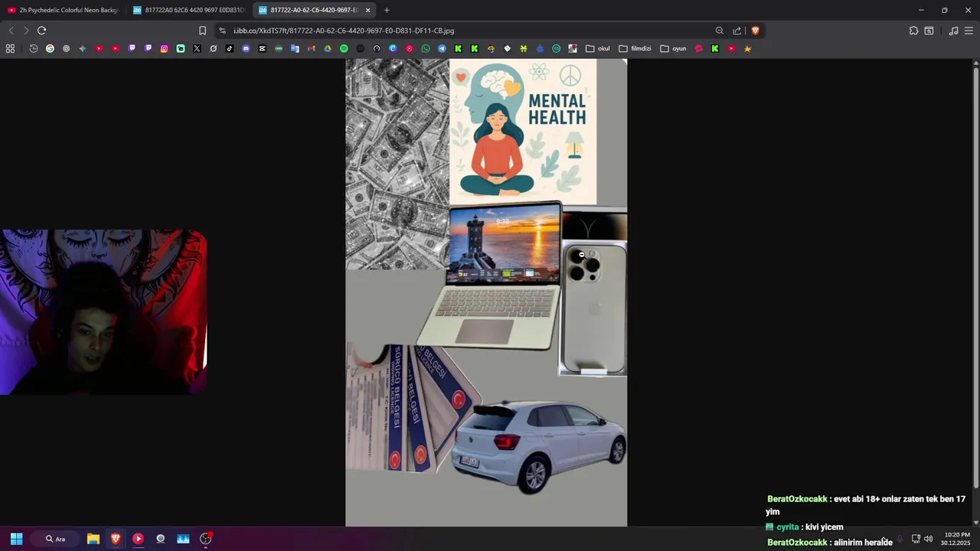Expand the oyun bookmark folder
The image size is (980, 551).
coord(674,48)
